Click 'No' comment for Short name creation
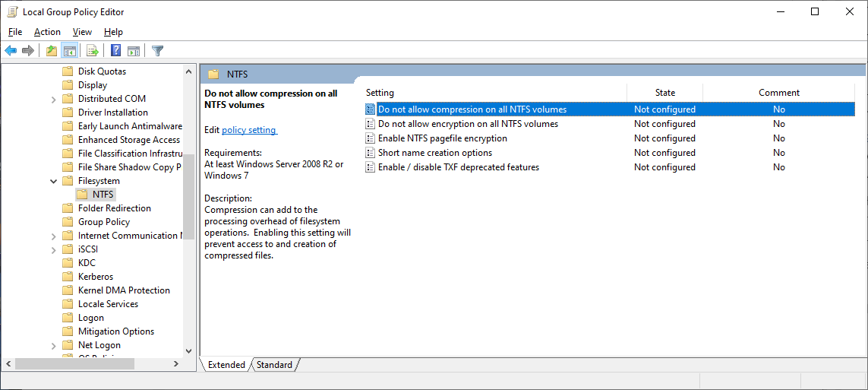This screenshot has height=390, width=868. coord(779,152)
